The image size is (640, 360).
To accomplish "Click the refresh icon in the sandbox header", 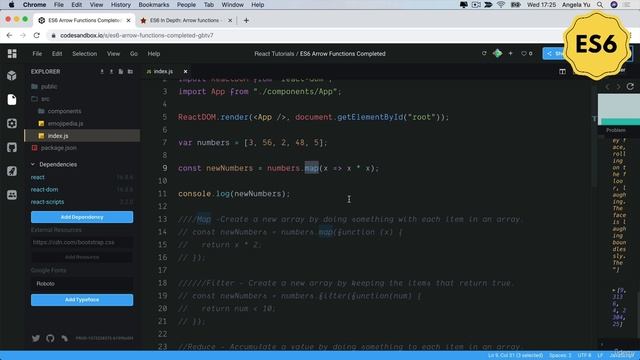I will (484, 53).
